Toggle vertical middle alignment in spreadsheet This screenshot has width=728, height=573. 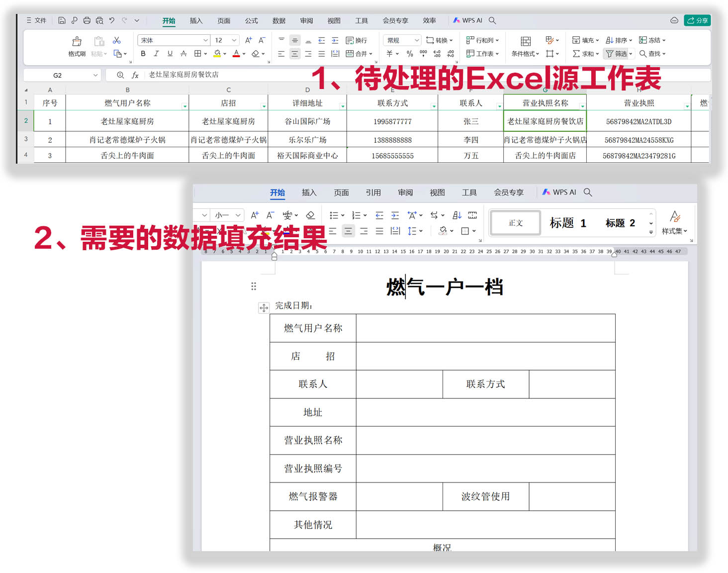click(295, 40)
